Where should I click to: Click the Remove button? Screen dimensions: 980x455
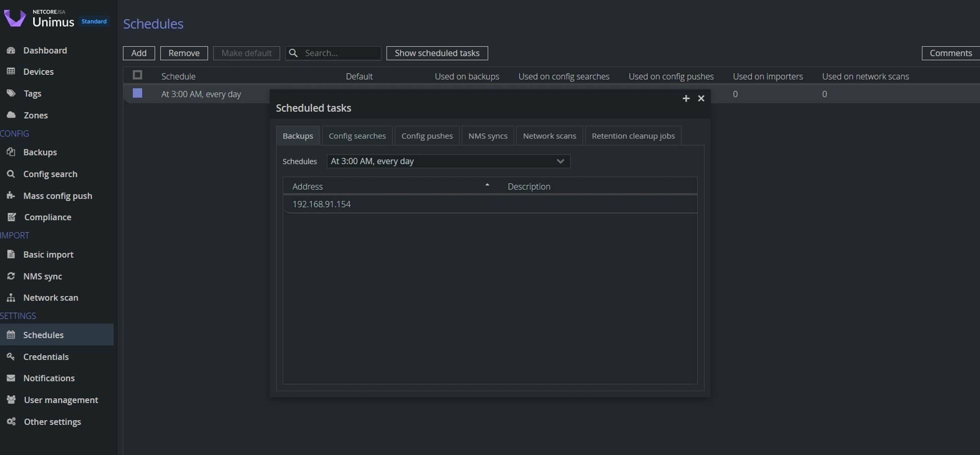click(184, 53)
